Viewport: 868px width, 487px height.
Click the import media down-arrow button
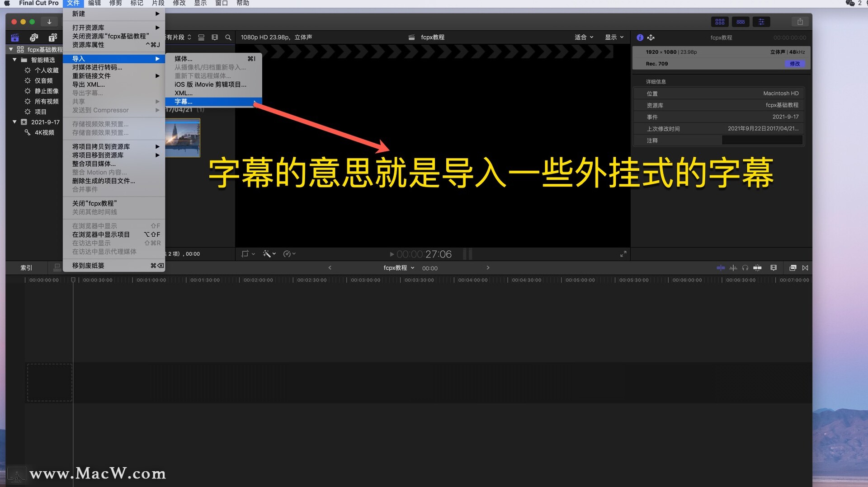coord(49,22)
